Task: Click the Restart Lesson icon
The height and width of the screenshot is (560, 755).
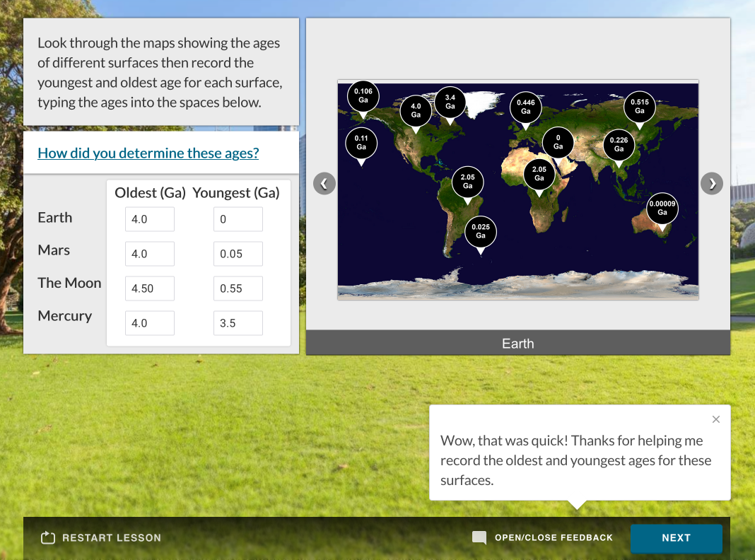Action: coord(47,537)
